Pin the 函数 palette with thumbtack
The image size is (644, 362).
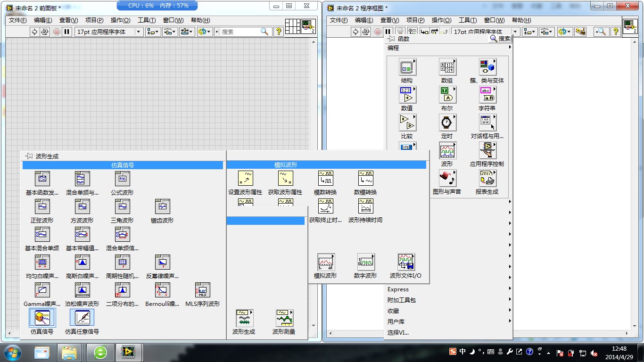point(391,39)
